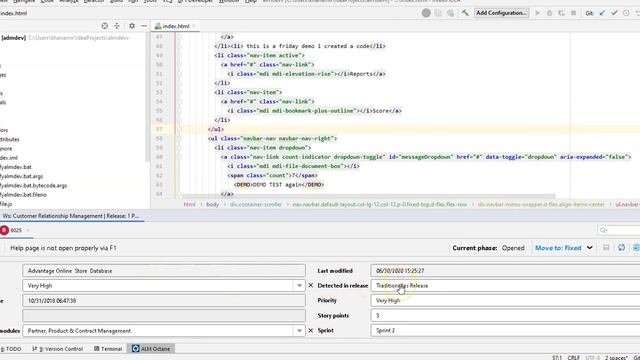Click the UTF-8 encoding indicator in status bar
Screen dimensions: 640x360
593,357
